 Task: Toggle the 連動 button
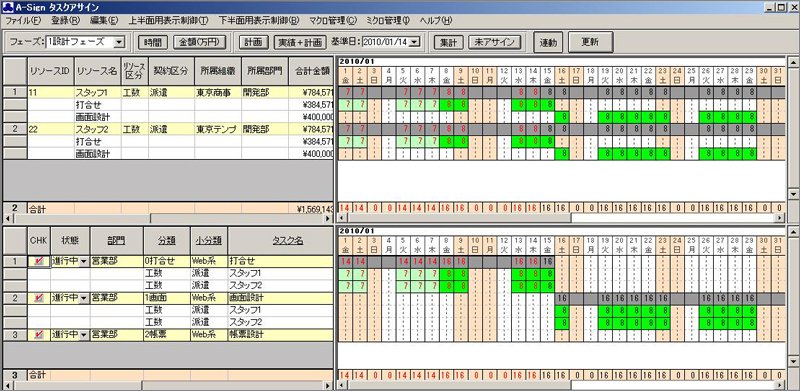point(548,42)
